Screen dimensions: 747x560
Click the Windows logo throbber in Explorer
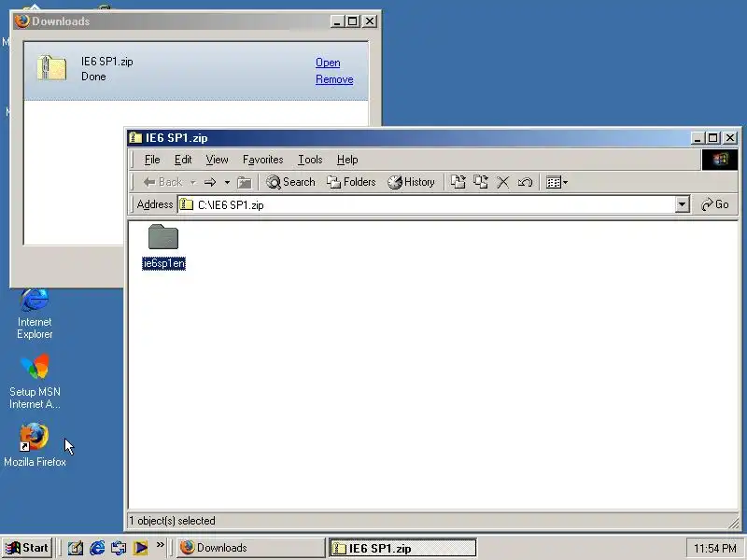[720, 160]
